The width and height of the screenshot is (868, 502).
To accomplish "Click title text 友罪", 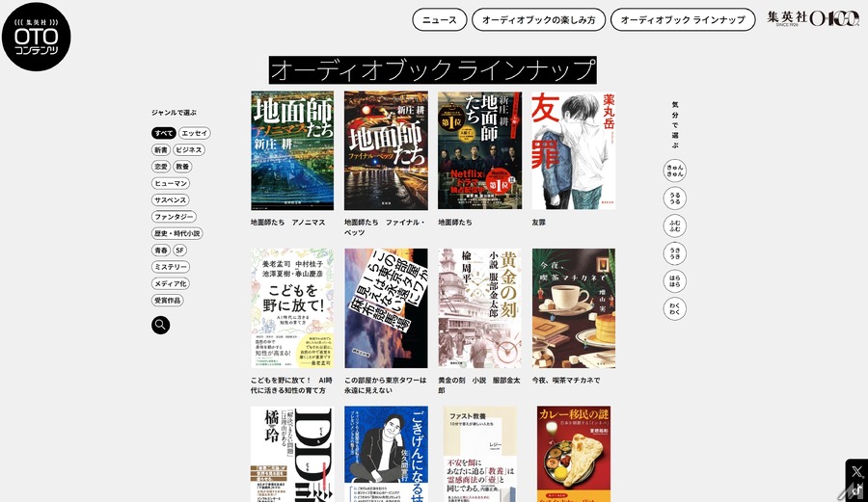I will tap(538, 223).
